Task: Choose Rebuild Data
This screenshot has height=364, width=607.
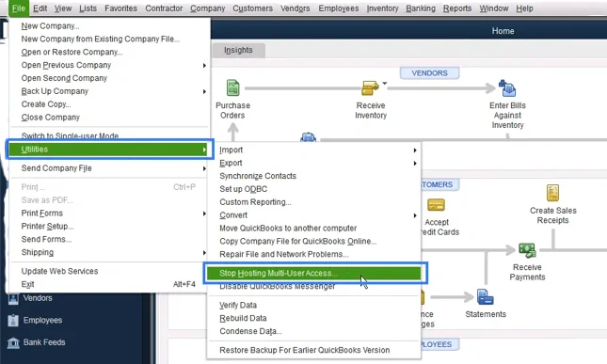Action: [x=243, y=318]
